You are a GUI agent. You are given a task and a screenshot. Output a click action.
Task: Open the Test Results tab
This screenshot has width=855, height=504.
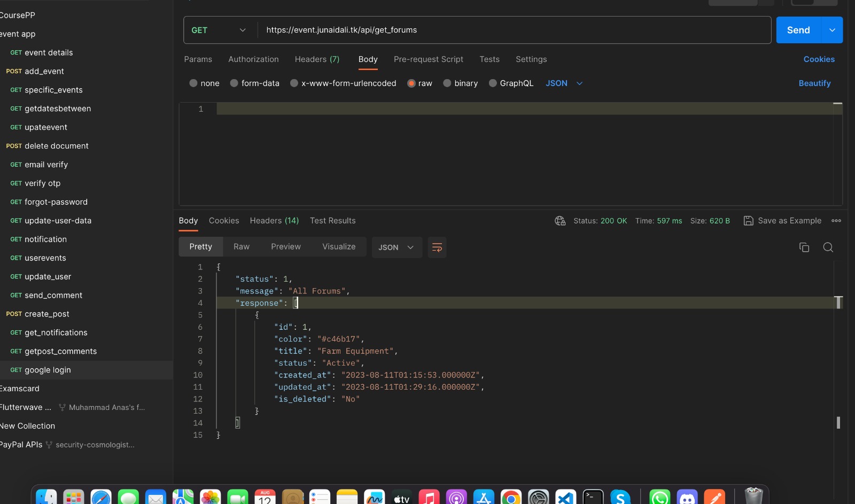click(332, 221)
